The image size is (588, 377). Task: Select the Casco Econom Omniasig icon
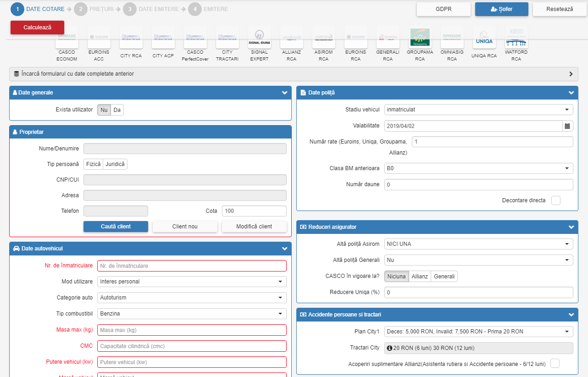[67, 38]
